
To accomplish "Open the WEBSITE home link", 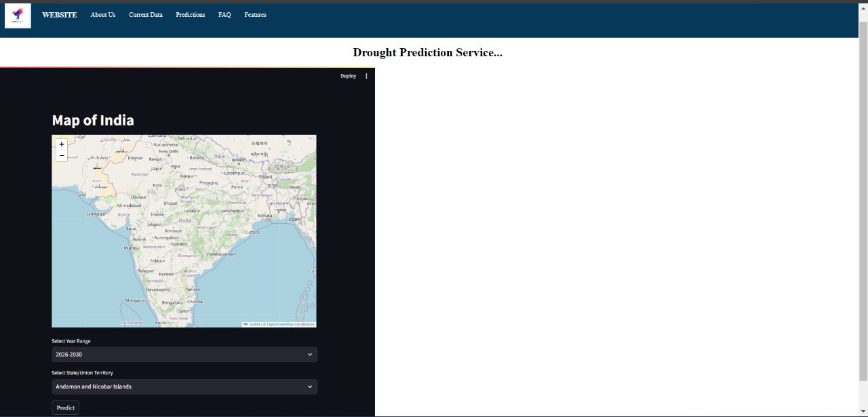I will coord(60,15).
